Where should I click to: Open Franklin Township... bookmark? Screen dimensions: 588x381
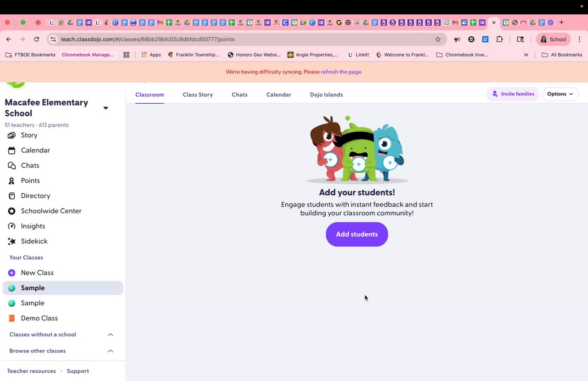click(194, 55)
